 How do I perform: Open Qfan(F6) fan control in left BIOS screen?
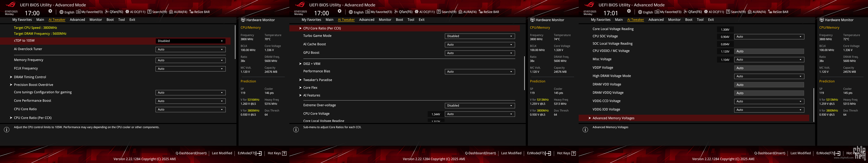[114, 12]
